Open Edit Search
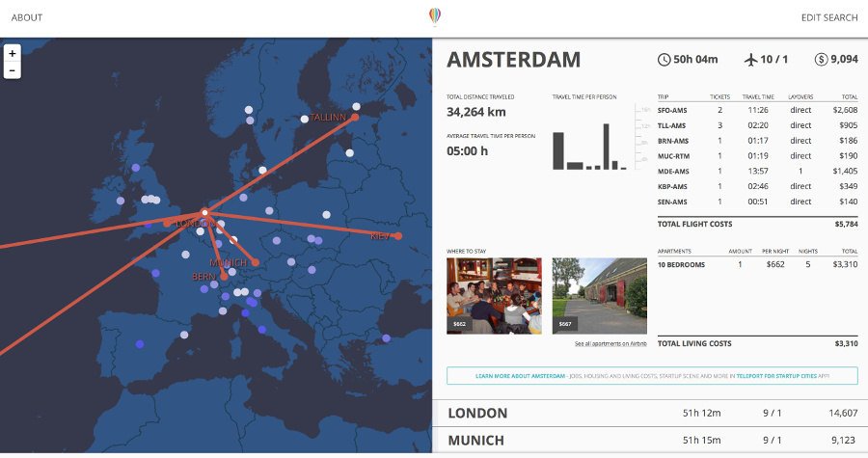The height and width of the screenshot is (458, 868). point(829,17)
